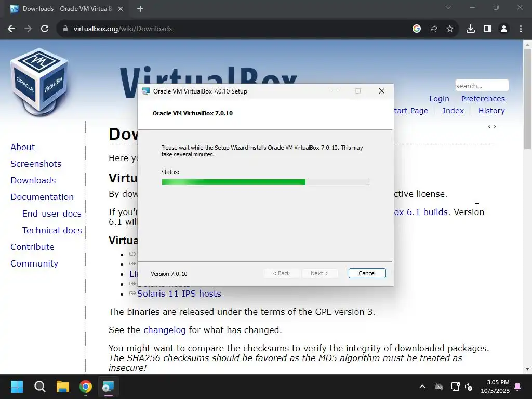The height and width of the screenshot is (399, 532).
Task: Bookmark this page with the star icon
Action: point(449,29)
